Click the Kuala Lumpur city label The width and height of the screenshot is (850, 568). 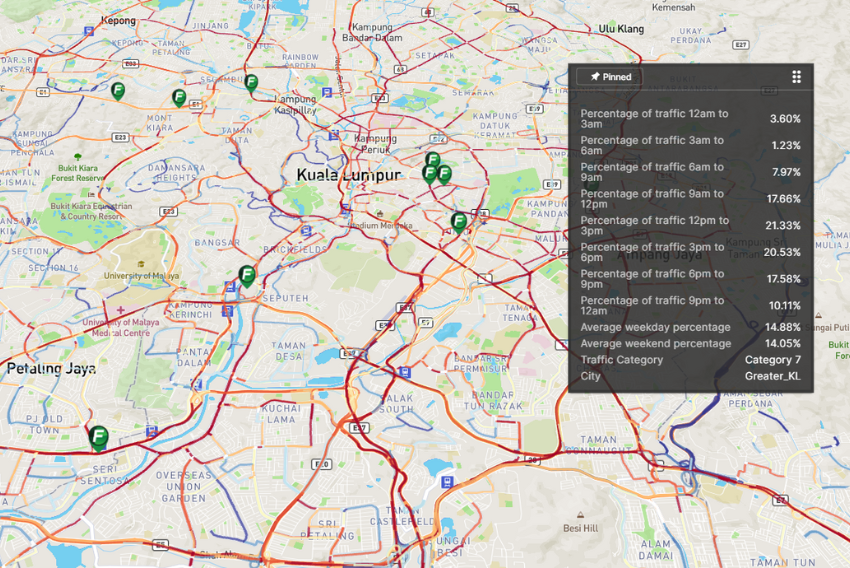click(x=348, y=175)
